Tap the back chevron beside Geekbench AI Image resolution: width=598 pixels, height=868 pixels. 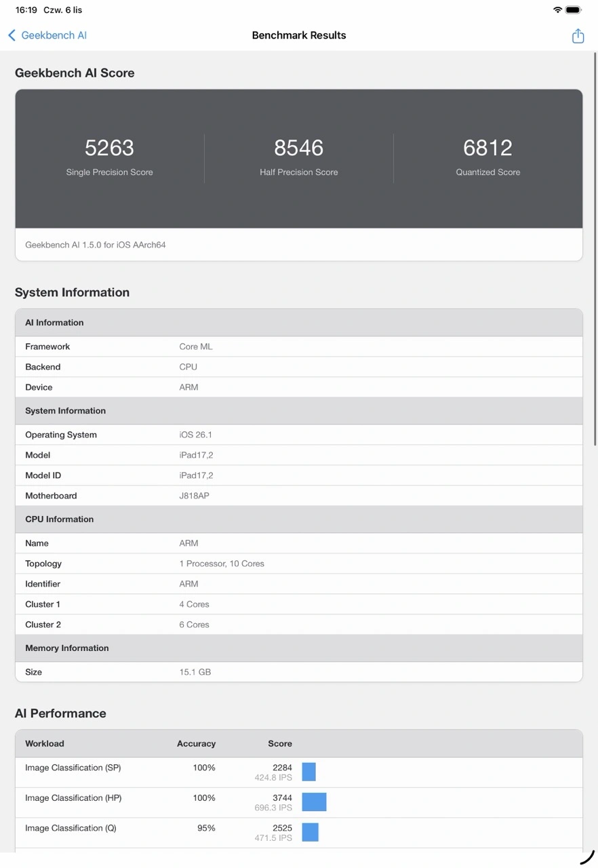(12, 35)
